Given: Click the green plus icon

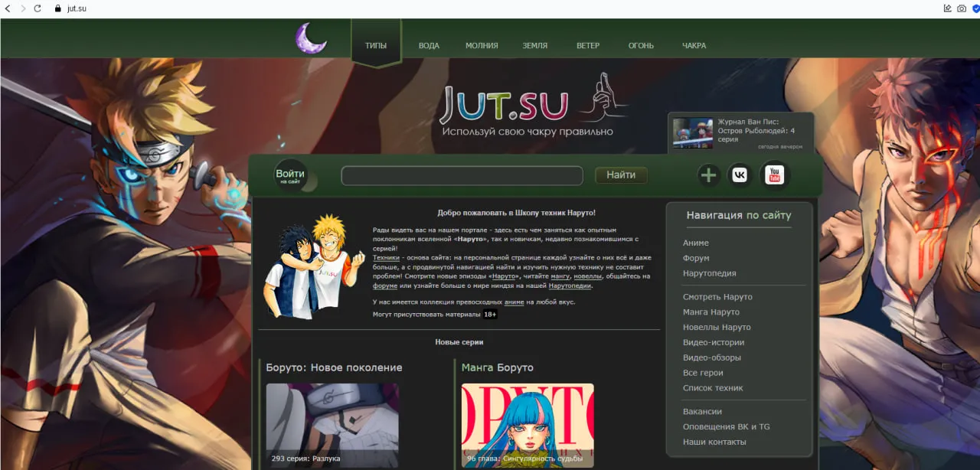Looking at the screenshot, I should (709, 175).
